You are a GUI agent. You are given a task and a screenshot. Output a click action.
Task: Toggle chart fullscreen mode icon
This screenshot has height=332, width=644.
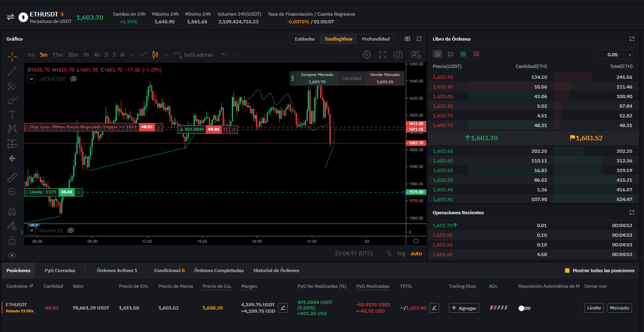(382, 55)
